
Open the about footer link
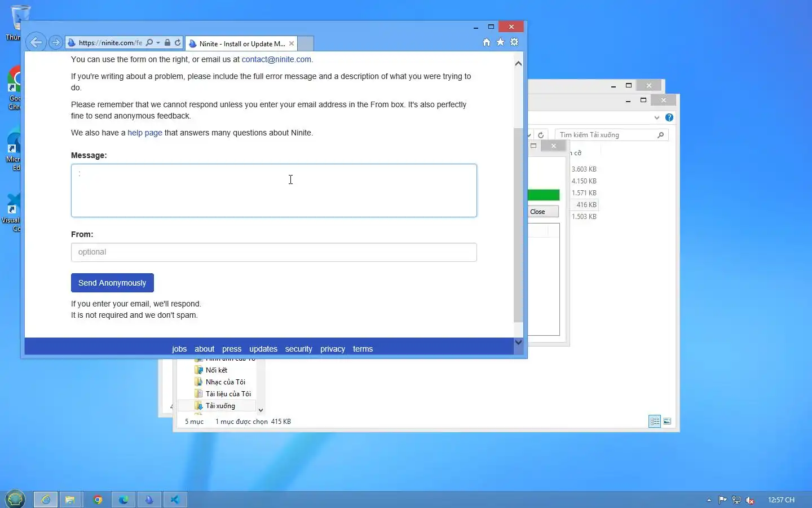click(204, 349)
